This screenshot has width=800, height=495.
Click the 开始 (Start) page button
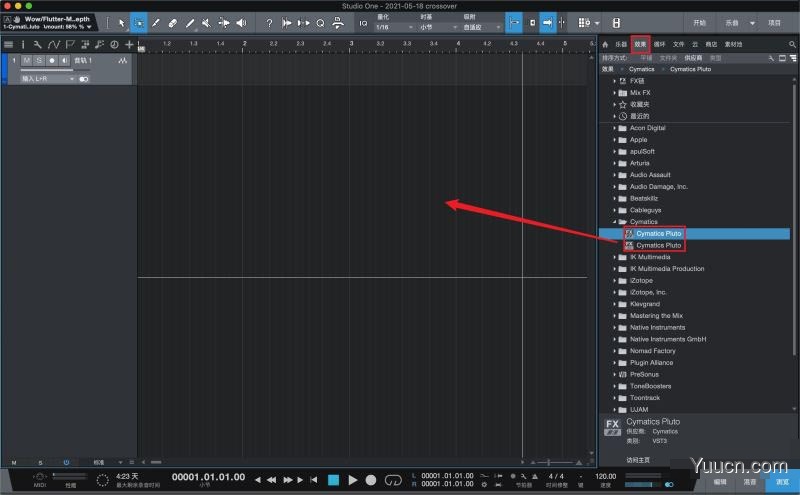pos(699,23)
